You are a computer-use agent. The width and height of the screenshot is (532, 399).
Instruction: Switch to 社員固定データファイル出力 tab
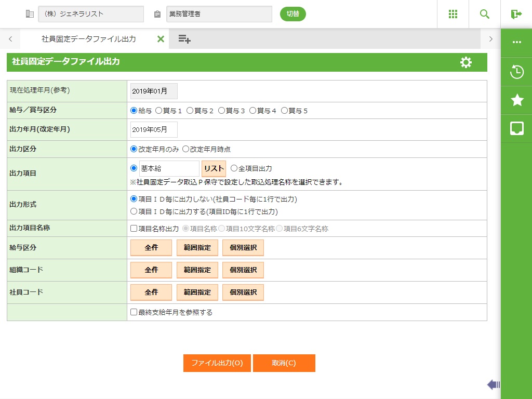(88, 39)
